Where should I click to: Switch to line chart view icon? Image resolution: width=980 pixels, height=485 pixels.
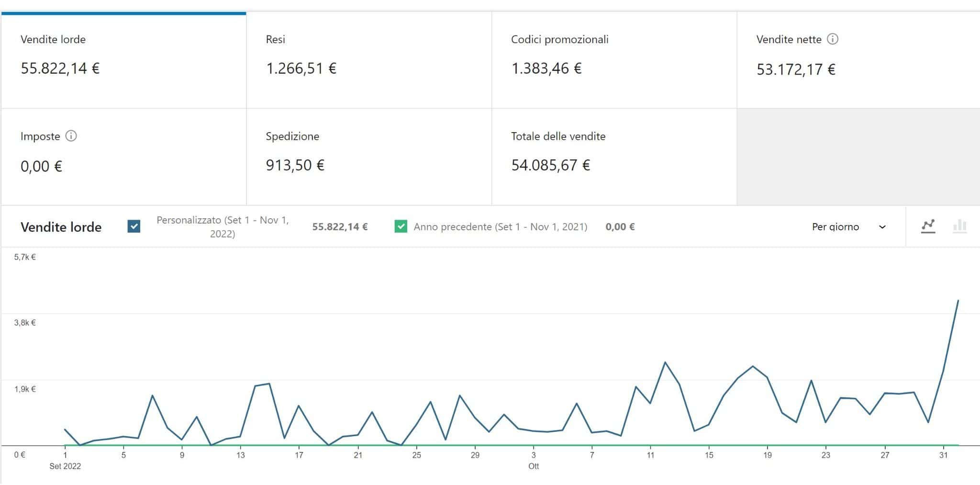click(x=928, y=226)
